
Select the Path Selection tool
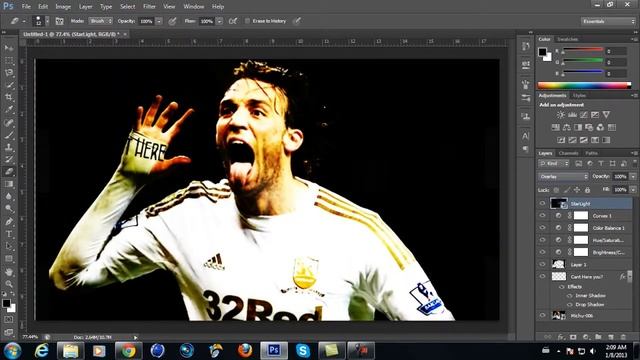point(9,246)
